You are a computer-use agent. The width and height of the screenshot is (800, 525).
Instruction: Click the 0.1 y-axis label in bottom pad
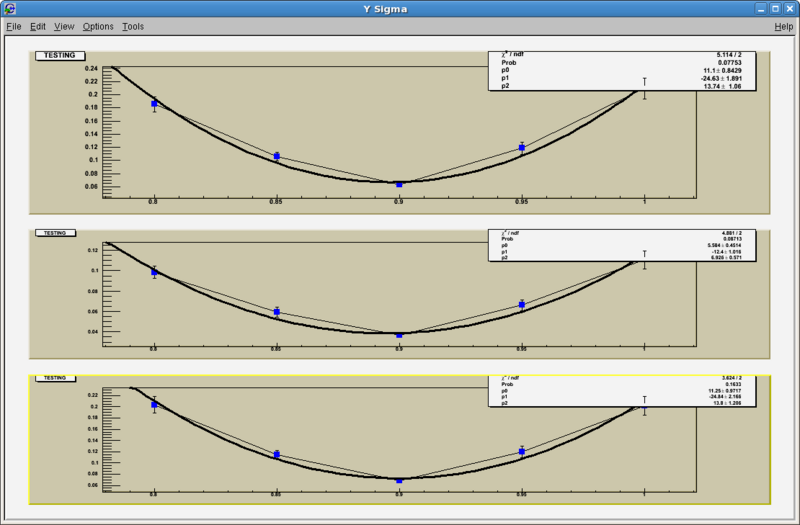94,463
